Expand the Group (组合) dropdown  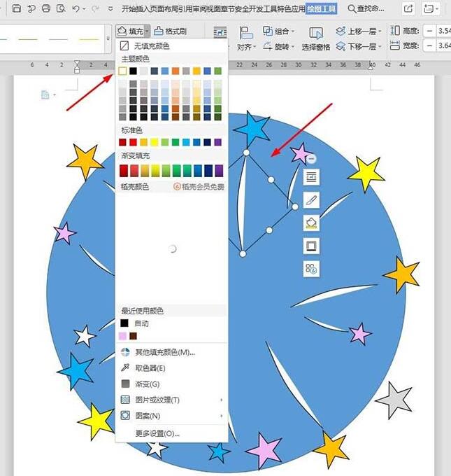click(293, 31)
